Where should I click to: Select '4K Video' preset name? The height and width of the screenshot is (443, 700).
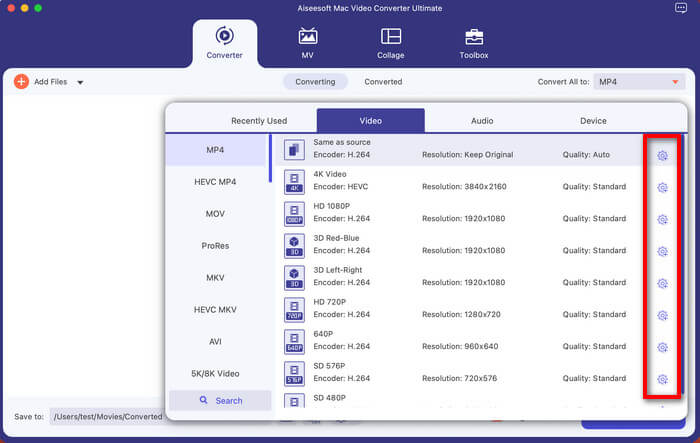330,174
